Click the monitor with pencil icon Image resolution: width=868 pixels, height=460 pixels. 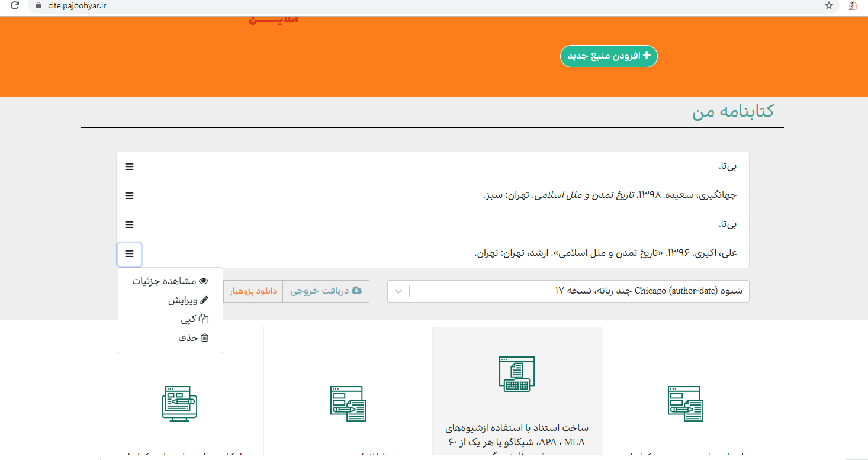pos(179,404)
